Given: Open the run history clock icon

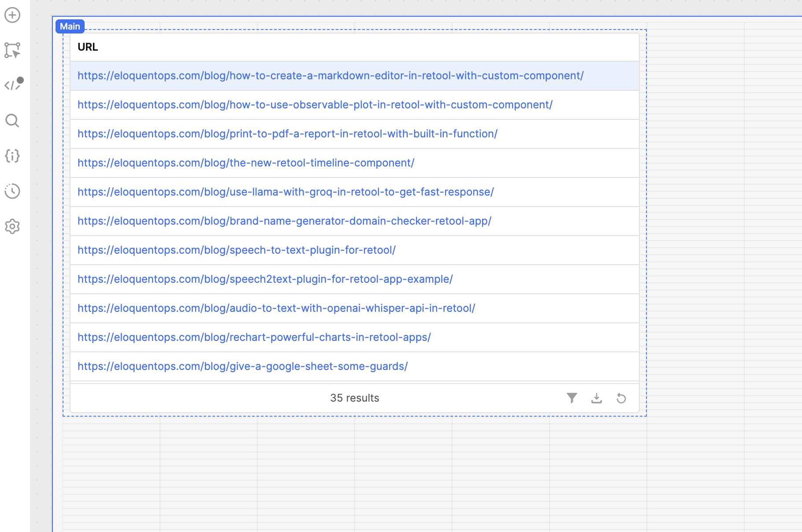Looking at the screenshot, I should pyautogui.click(x=12, y=191).
